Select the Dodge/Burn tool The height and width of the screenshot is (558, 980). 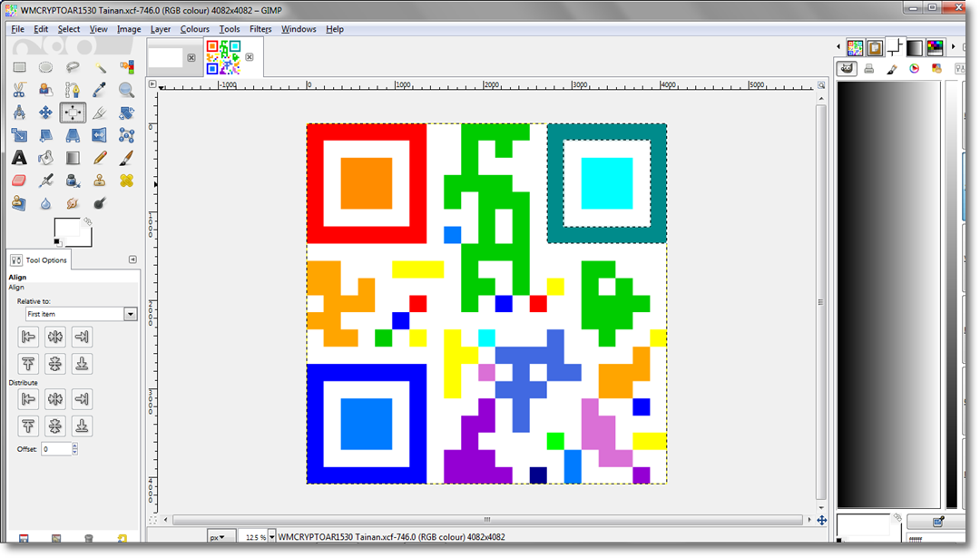[100, 203]
